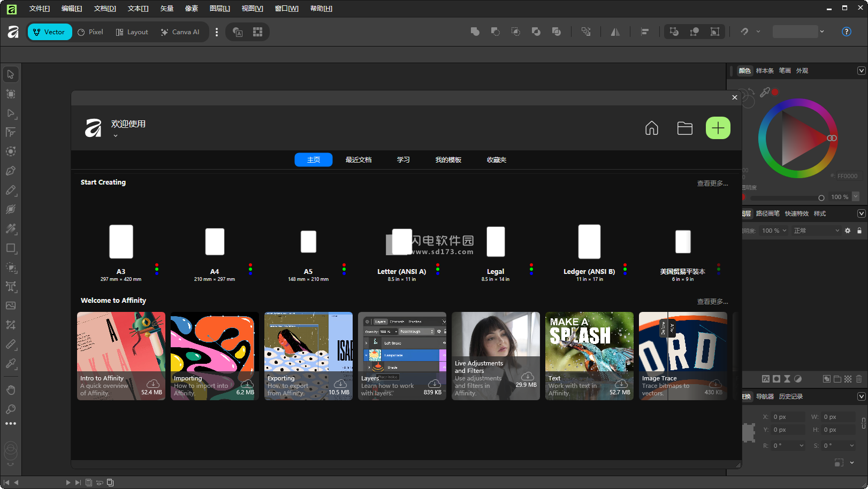Click 查看更多 link beside Start Creating
The image size is (868, 489).
tap(712, 184)
